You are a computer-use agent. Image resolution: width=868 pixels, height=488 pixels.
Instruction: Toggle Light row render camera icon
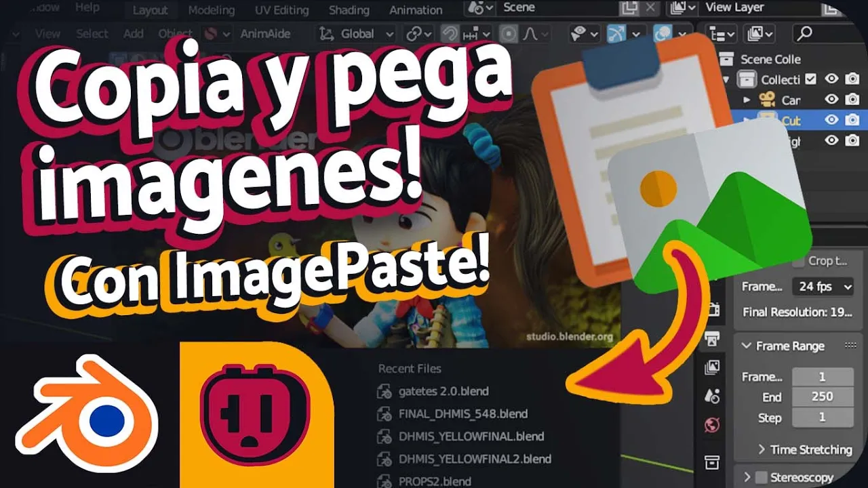point(852,140)
